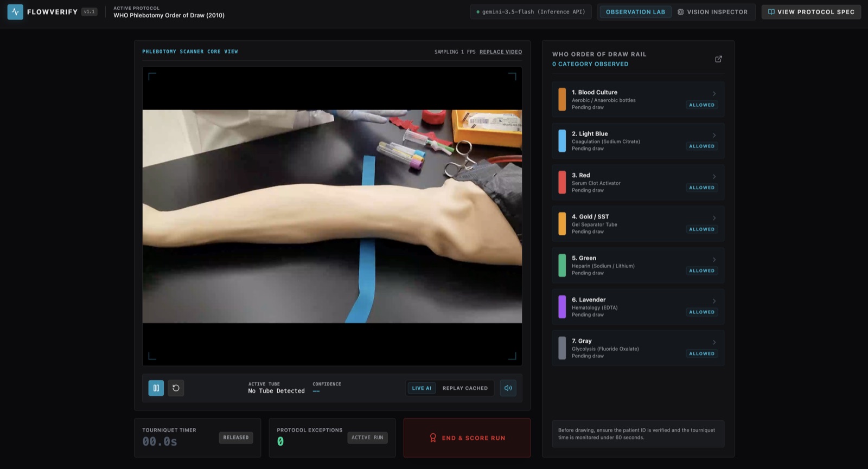This screenshot has height=469, width=868.
Task: Click the Allowed badge on Light Blue
Action: pos(701,146)
